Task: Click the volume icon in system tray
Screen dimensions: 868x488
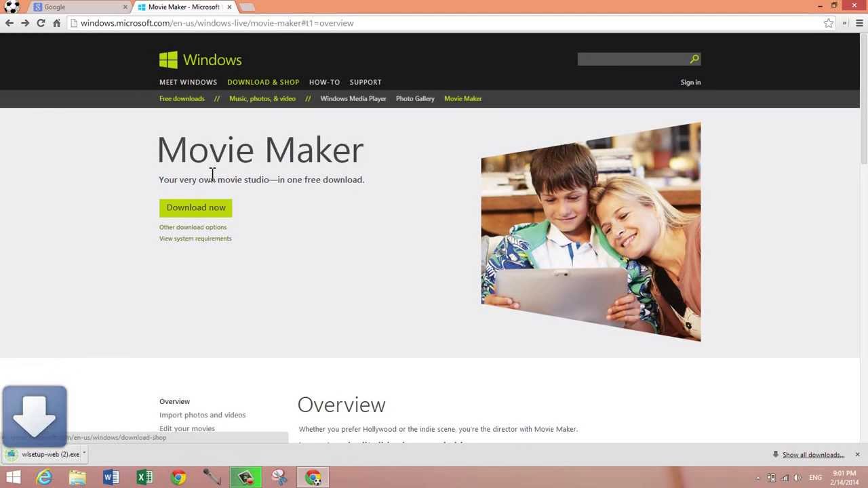Action: 797,478
